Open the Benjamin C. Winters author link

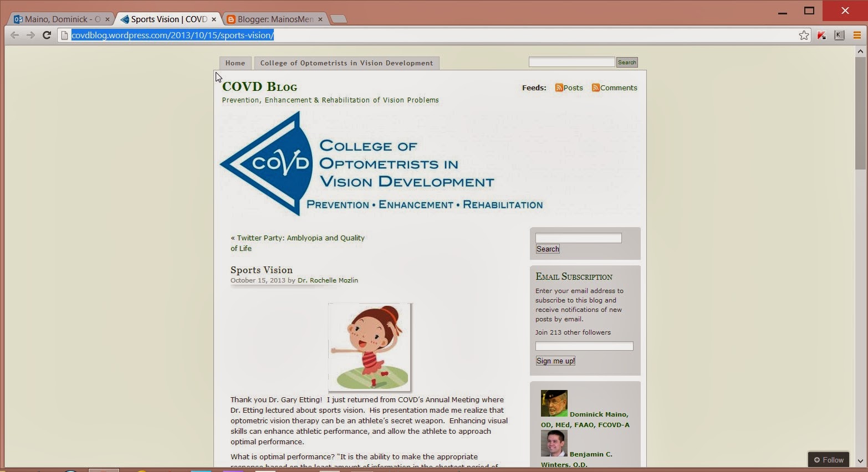pos(577,459)
